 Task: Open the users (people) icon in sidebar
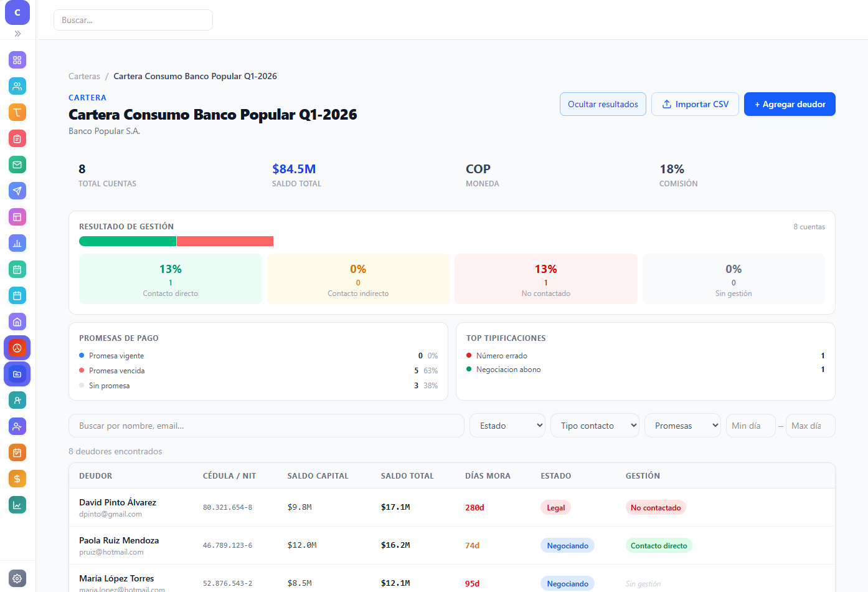[x=17, y=87]
